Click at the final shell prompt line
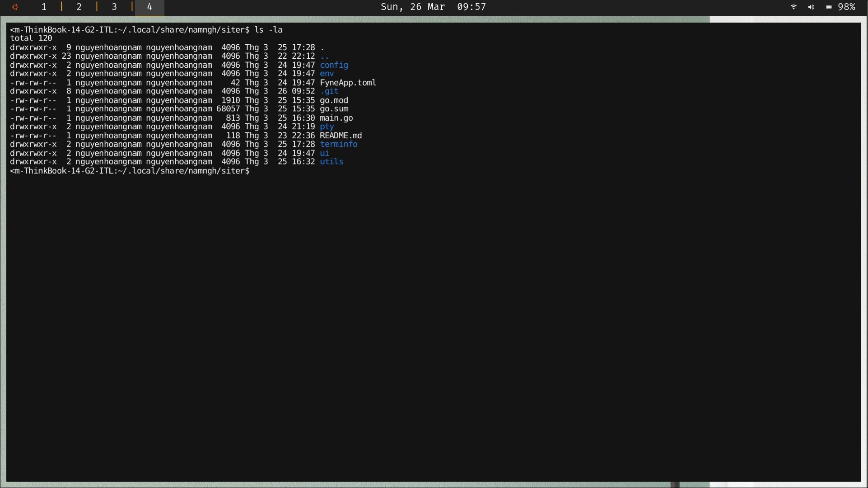Image resolution: width=868 pixels, height=488 pixels. click(x=130, y=171)
